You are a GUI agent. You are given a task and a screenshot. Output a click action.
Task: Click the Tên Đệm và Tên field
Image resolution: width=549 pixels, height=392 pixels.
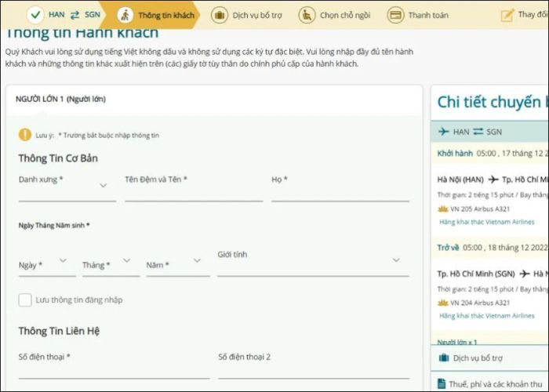(x=194, y=188)
